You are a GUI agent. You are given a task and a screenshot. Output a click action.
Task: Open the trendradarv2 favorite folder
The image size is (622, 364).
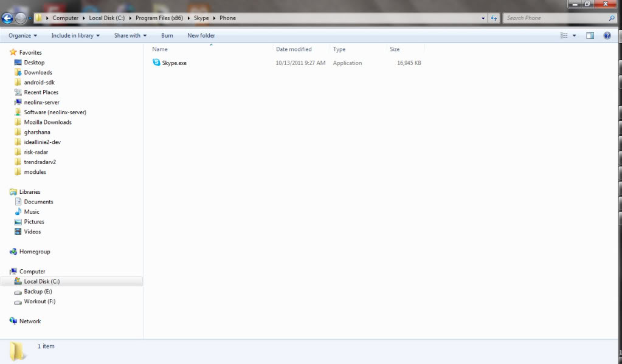pyautogui.click(x=40, y=162)
